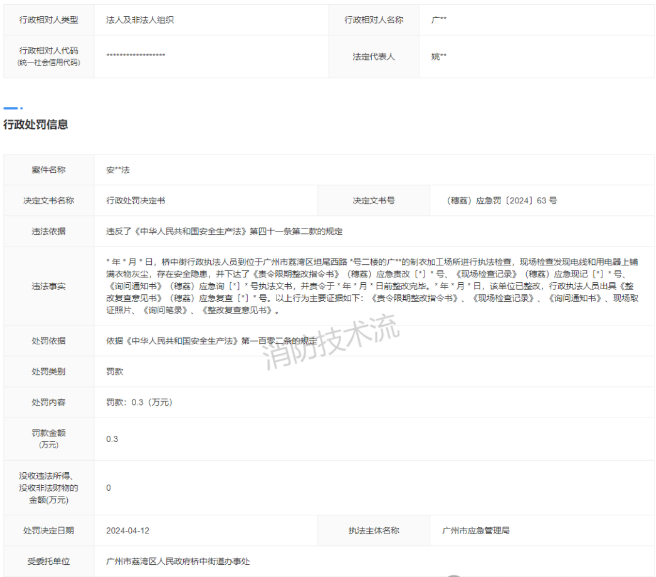Image resolution: width=656 pixels, height=577 pixels.
Task: Select the 案件名称 value 安**法
Action: (x=118, y=170)
